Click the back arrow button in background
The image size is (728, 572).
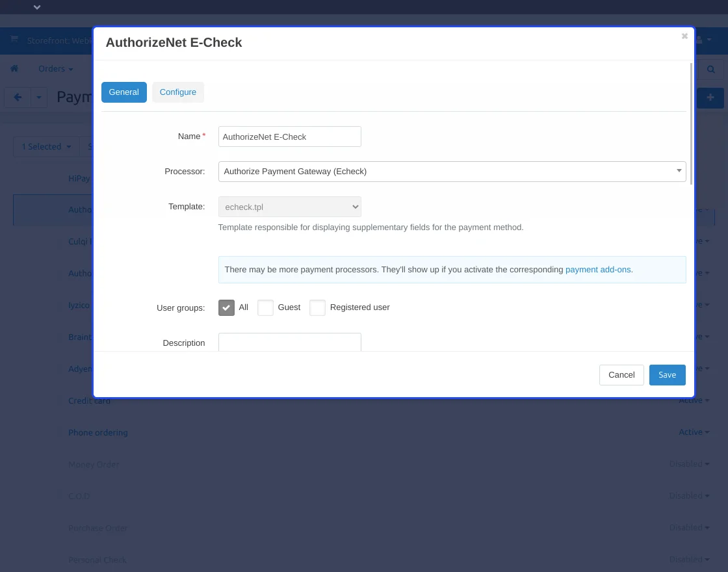[x=18, y=97]
